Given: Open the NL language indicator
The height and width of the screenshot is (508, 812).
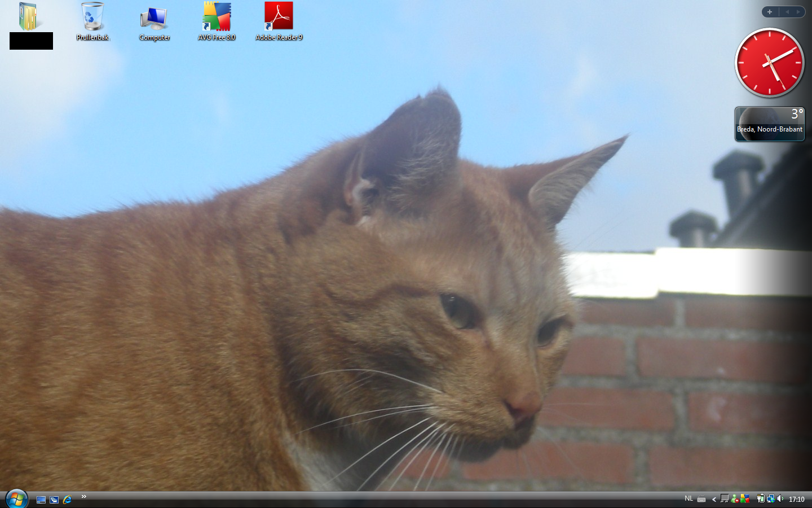Looking at the screenshot, I should (689, 499).
